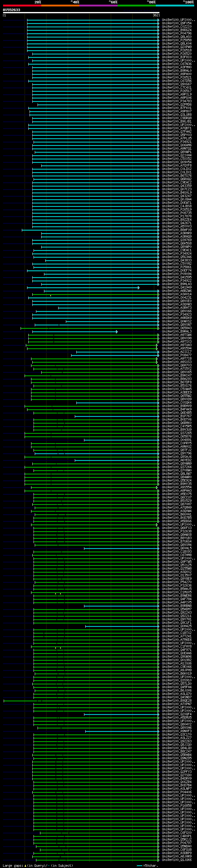Select label UniRef100_Q2PMD6

[x=177, y=104]
